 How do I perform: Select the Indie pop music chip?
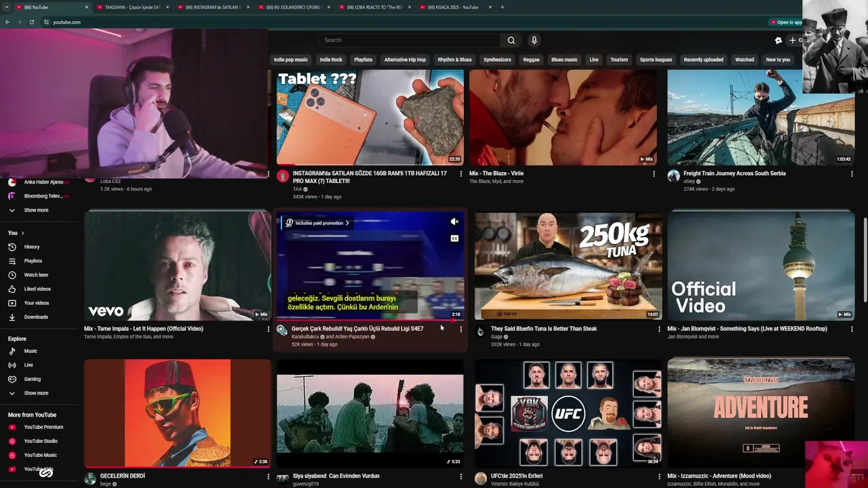290,60
